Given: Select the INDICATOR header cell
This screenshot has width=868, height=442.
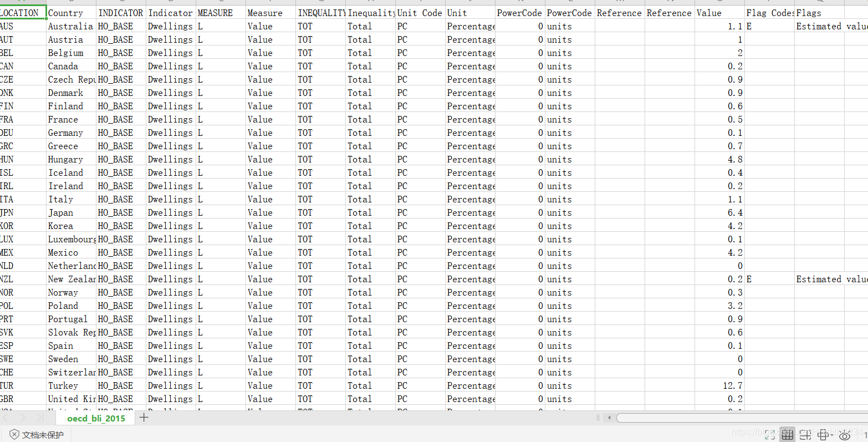Looking at the screenshot, I should (121, 13).
